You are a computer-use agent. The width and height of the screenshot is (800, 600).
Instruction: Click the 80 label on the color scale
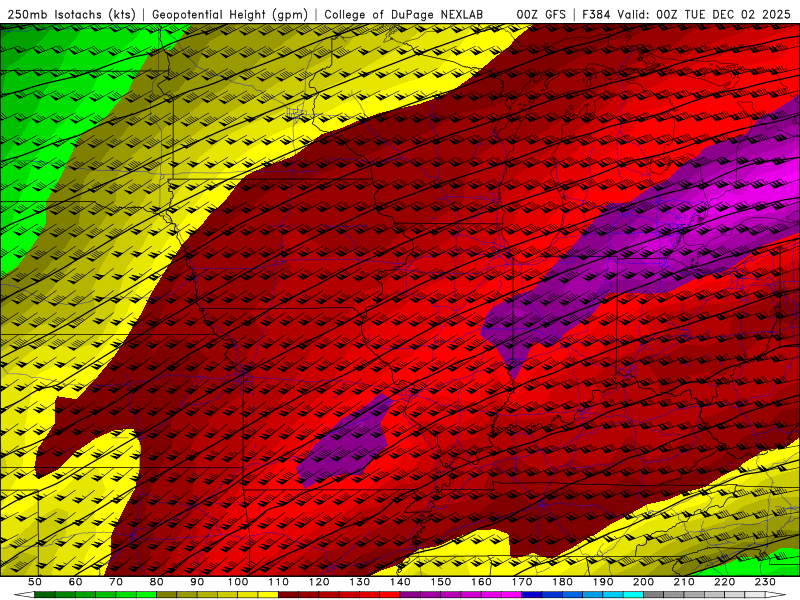point(157,582)
